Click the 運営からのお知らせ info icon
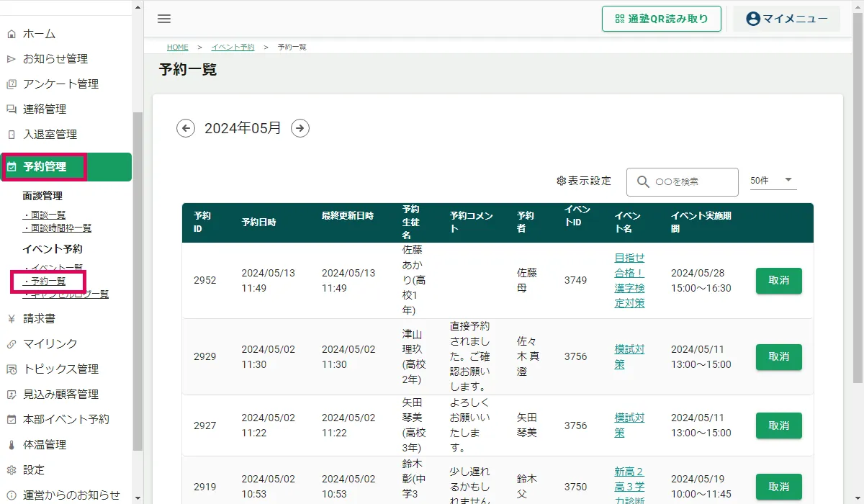 pos(11,495)
